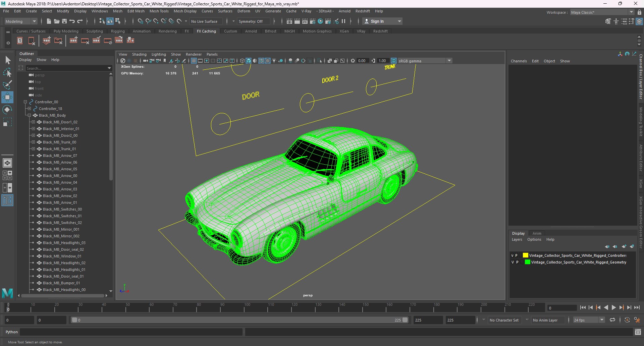
Task: Click the green Geometry layer color swatch
Action: coord(527,262)
